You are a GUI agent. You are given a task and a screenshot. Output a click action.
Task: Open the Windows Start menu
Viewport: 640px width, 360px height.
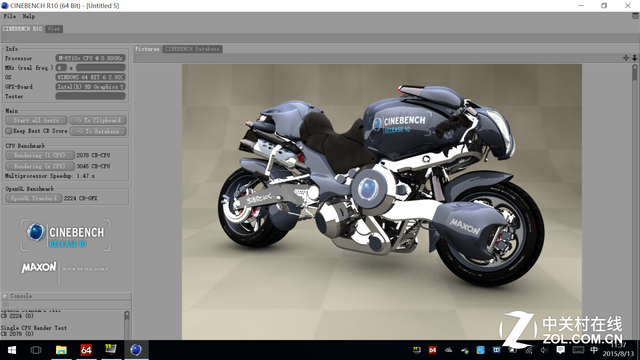[11, 350]
